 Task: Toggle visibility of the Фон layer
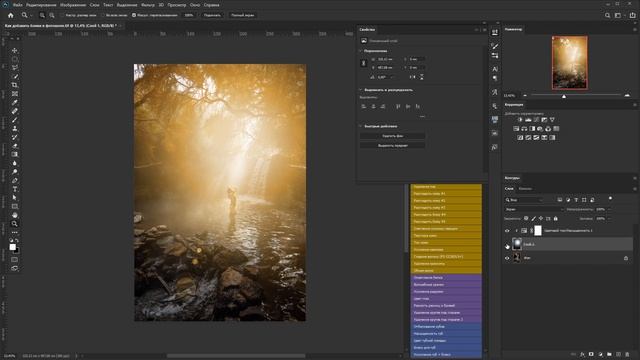point(507,258)
